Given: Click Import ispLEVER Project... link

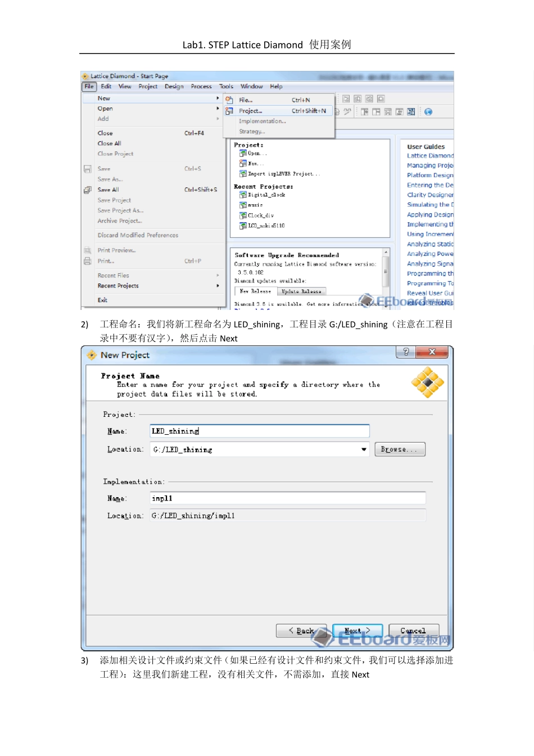Looking at the screenshot, I should [x=284, y=174].
